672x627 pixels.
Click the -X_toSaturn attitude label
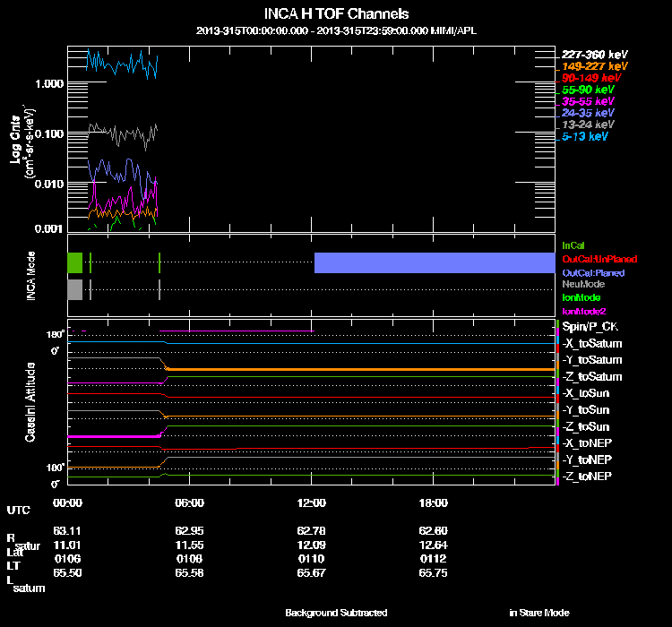592,343
